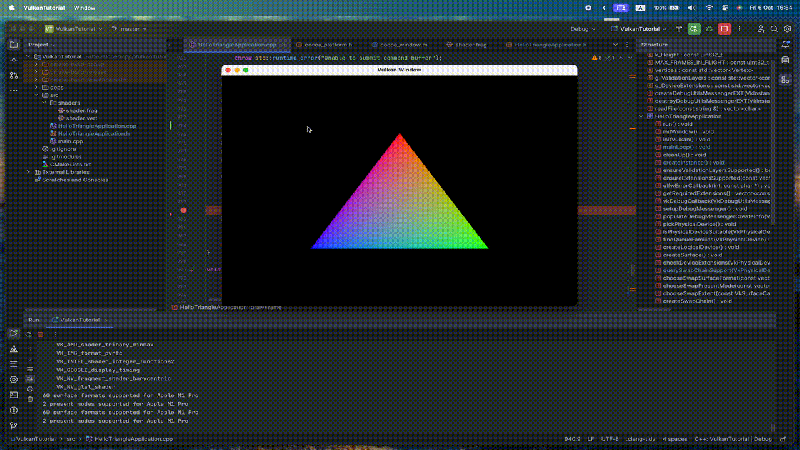The width and height of the screenshot is (800, 450).
Task: Click the Build hammer icon in toolbar
Action: pyautogui.click(x=679, y=29)
